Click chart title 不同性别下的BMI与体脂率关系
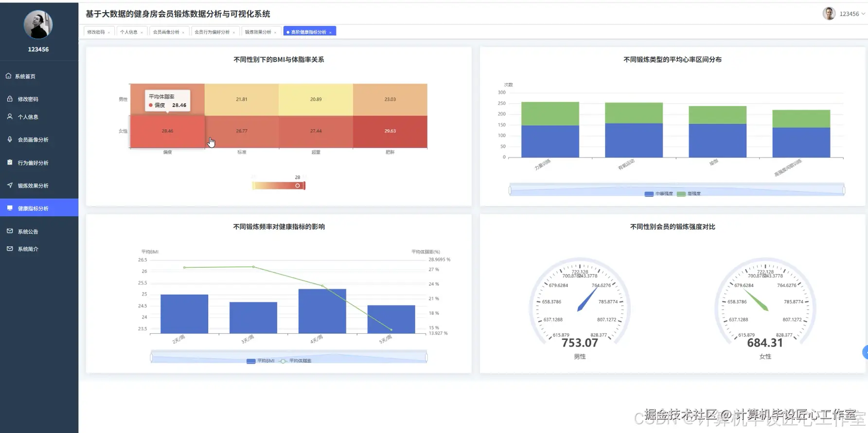Viewport: 868px width, 433px height. pyautogui.click(x=279, y=60)
